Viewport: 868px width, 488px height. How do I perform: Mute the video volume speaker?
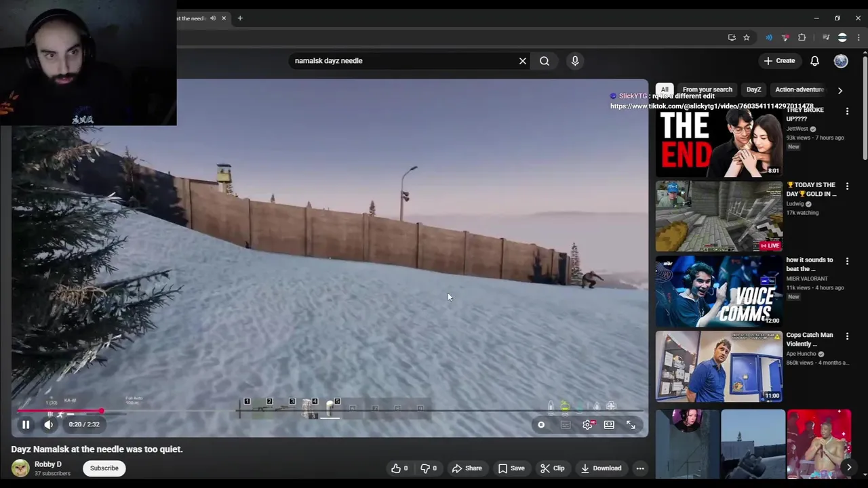(49, 424)
